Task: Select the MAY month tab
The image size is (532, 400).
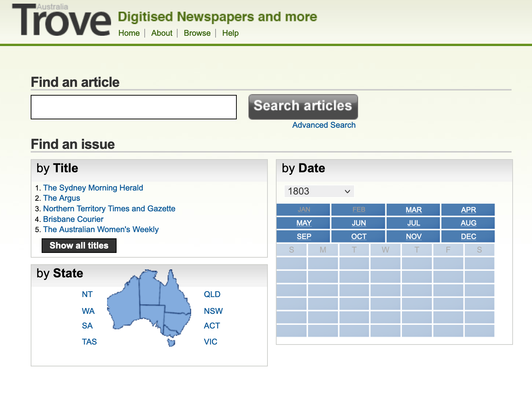Action: click(x=303, y=223)
